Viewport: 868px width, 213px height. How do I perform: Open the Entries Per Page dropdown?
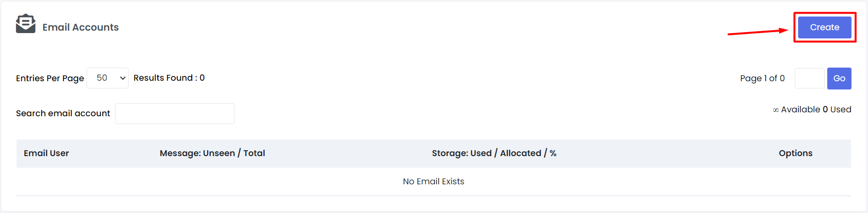click(x=107, y=78)
